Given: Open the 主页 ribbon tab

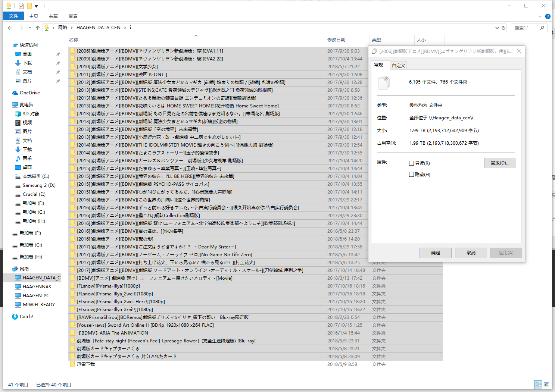Looking at the screenshot, I should [34, 16].
